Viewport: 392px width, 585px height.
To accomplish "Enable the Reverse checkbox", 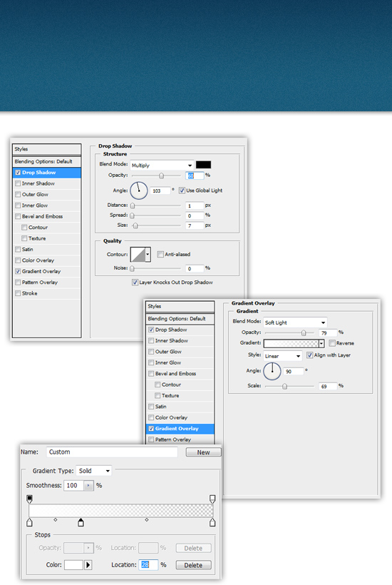I will tap(332, 343).
